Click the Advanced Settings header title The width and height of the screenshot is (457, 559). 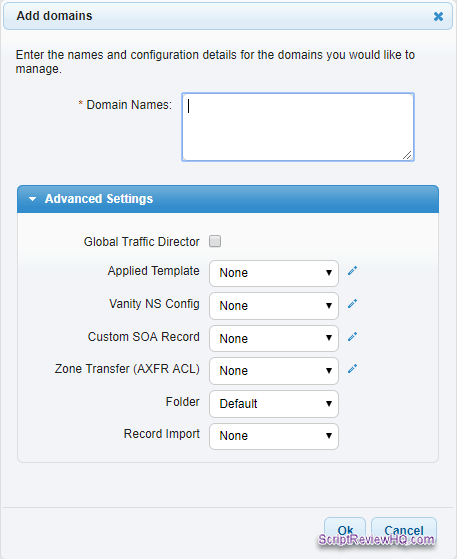[99, 199]
